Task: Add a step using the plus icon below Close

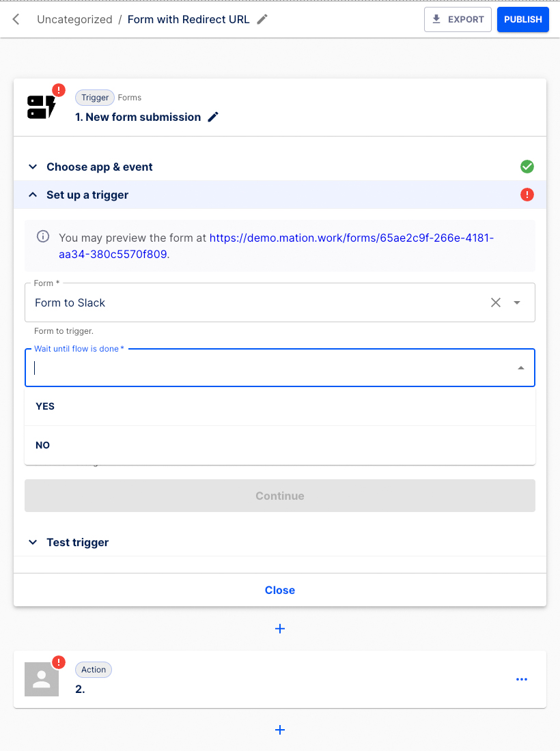Action: coord(279,628)
